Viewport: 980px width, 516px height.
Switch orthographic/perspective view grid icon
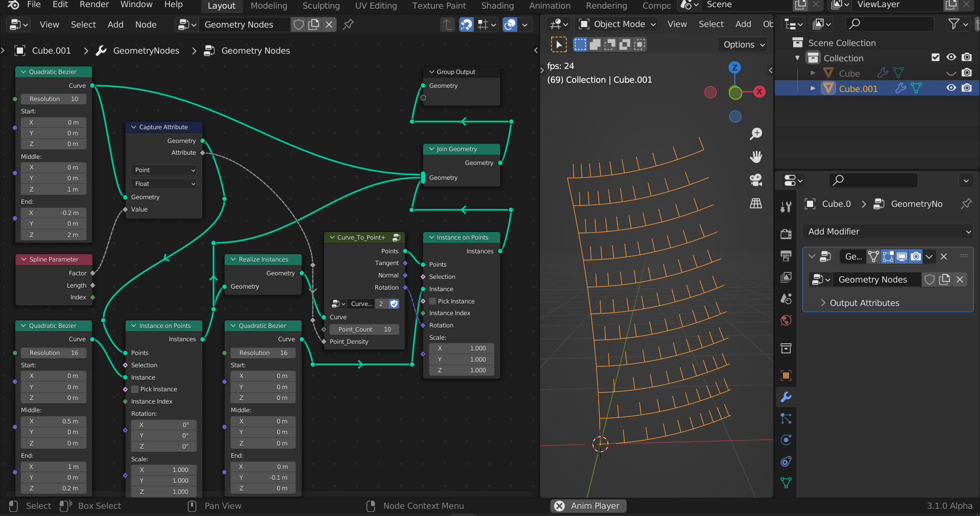(x=756, y=203)
